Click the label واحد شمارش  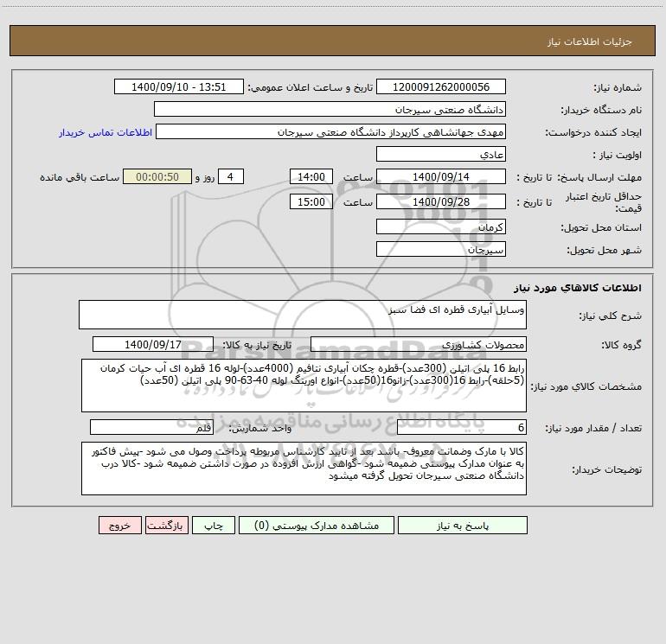(x=260, y=428)
